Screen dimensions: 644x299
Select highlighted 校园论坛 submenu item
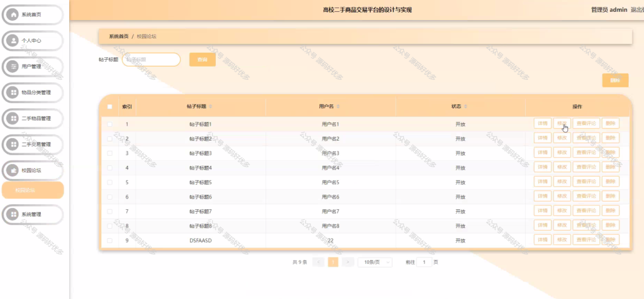coord(33,190)
